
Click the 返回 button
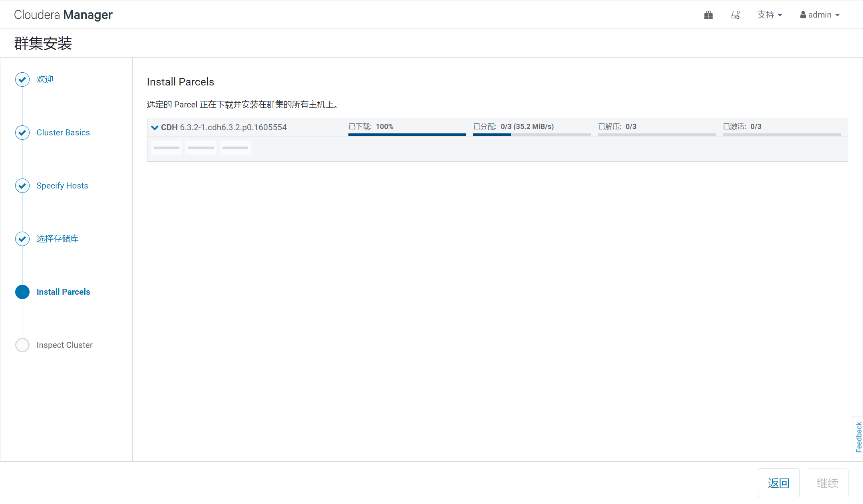point(778,483)
